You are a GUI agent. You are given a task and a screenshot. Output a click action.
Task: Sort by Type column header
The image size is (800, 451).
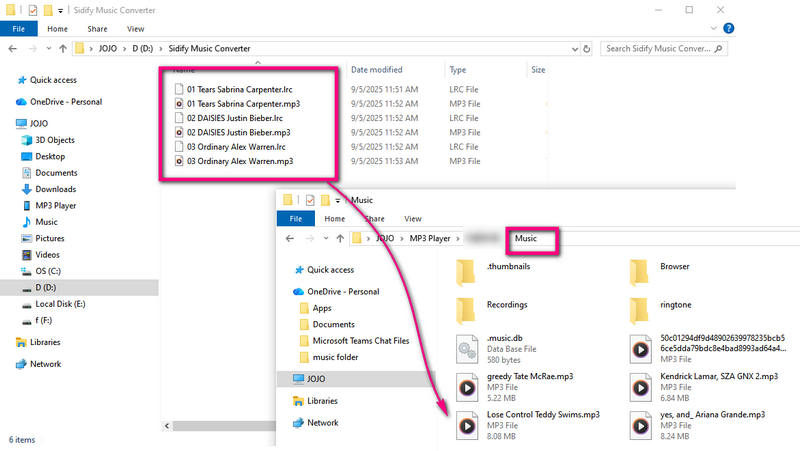click(458, 70)
